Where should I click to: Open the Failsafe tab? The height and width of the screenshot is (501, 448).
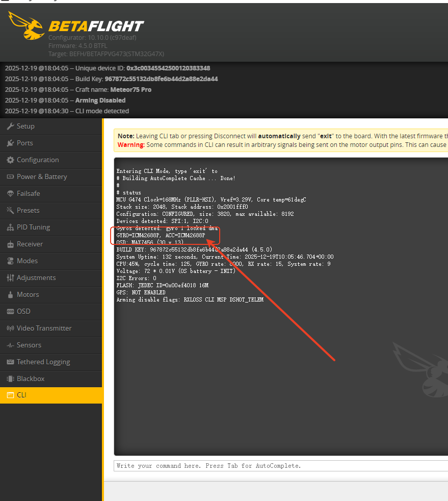tap(51, 194)
